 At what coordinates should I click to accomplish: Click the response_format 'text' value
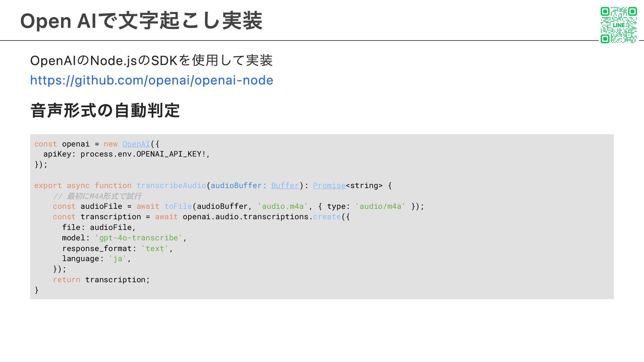[155, 249]
